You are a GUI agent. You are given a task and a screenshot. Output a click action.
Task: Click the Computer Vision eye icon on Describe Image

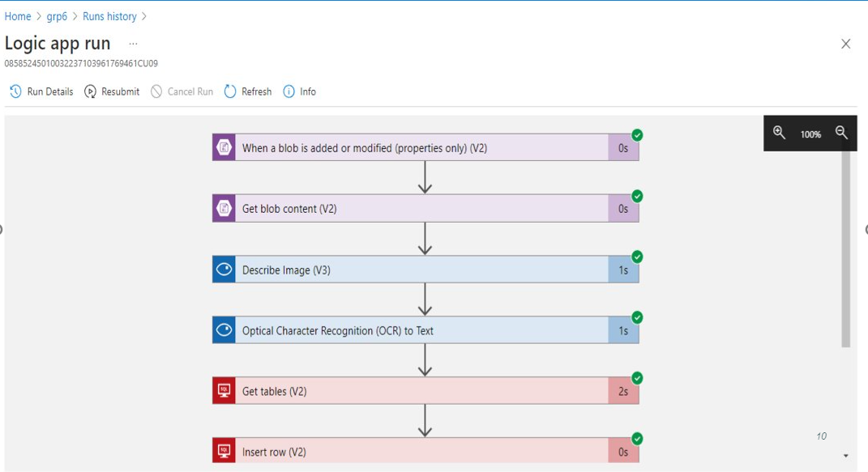pyautogui.click(x=224, y=269)
